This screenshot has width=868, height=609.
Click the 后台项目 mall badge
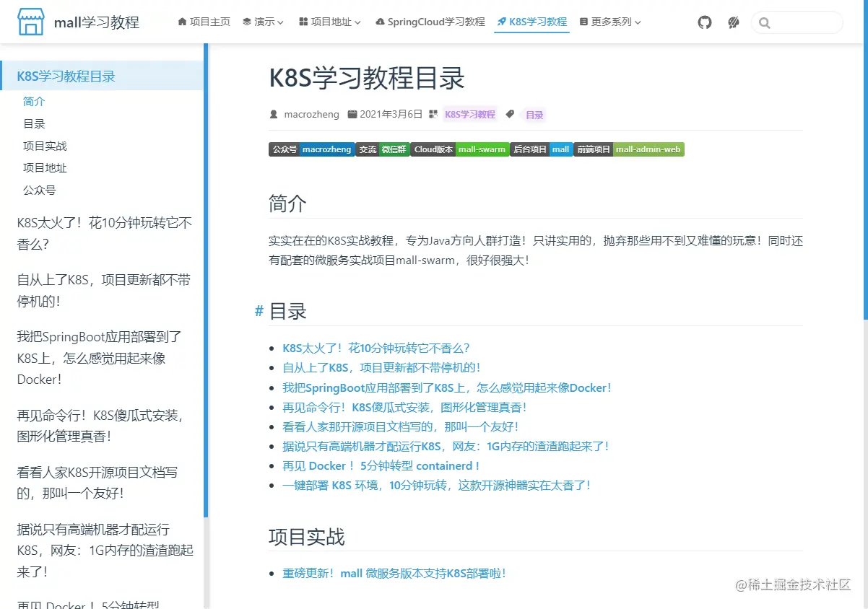click(542, 149)
